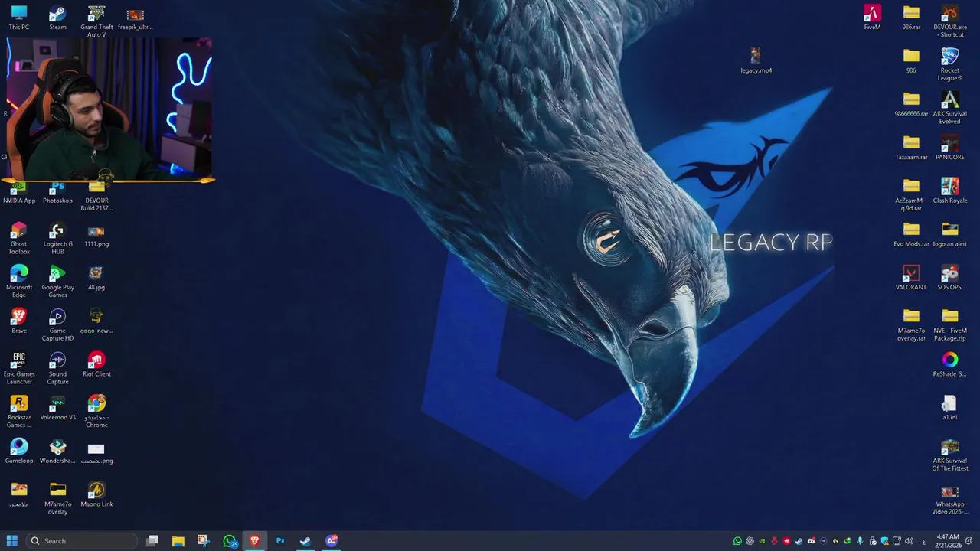Open the FiveM desktop shortcut
980x551 pixels.
point(872,18)
